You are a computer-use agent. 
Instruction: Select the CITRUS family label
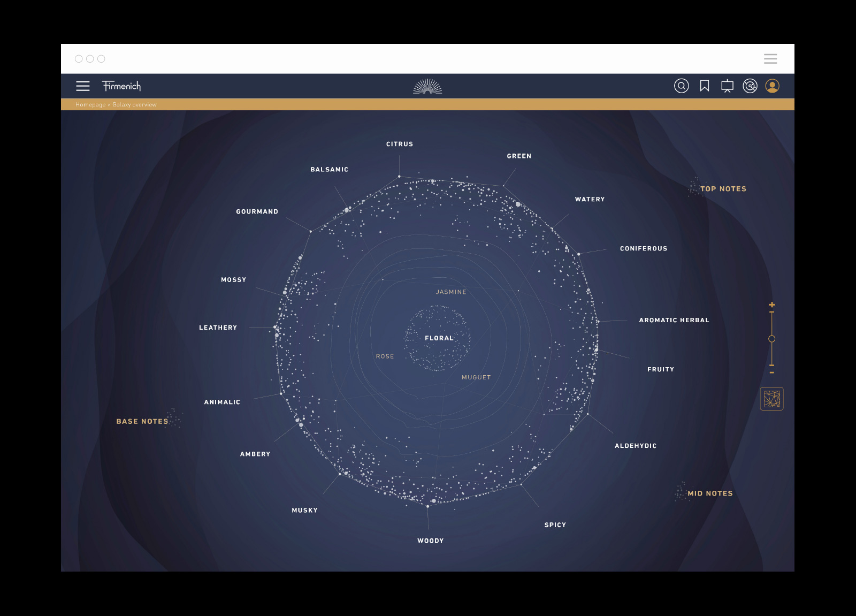tap(400, 144)
